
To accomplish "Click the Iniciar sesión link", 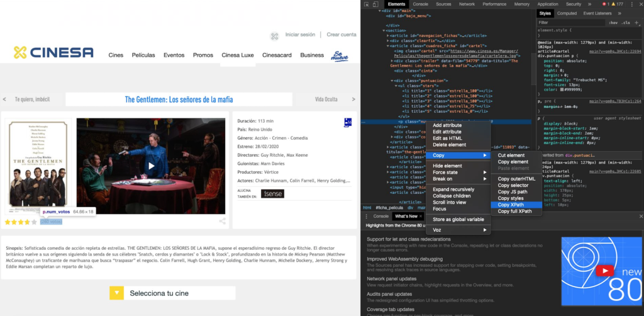I will (x=300, y=35).
